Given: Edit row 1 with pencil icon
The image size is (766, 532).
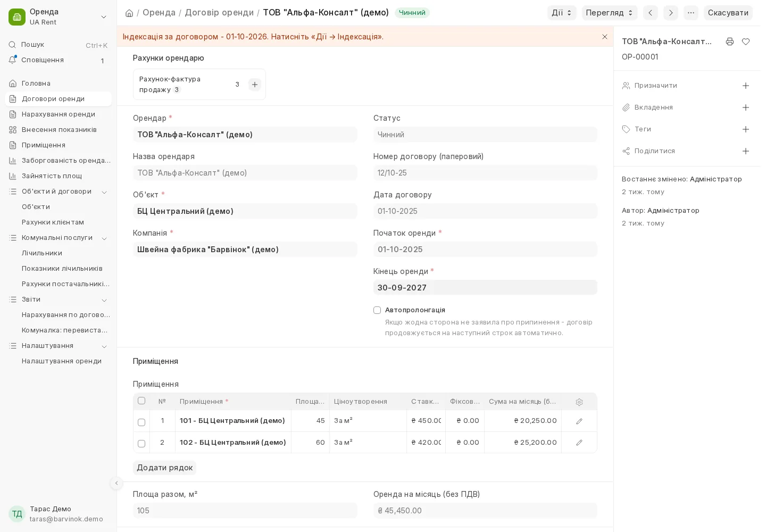Looking at the screenshot, I should pyautogui.click(x=579, y=421).
